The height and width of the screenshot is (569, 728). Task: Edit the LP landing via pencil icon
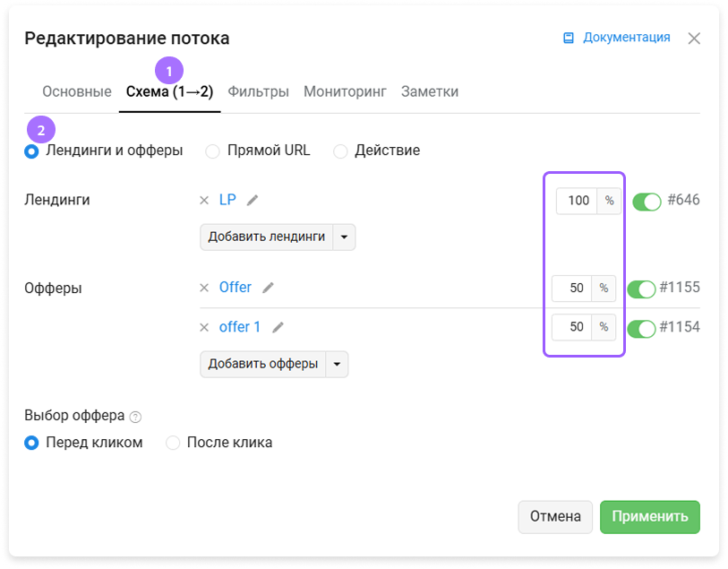pos(253,200)
